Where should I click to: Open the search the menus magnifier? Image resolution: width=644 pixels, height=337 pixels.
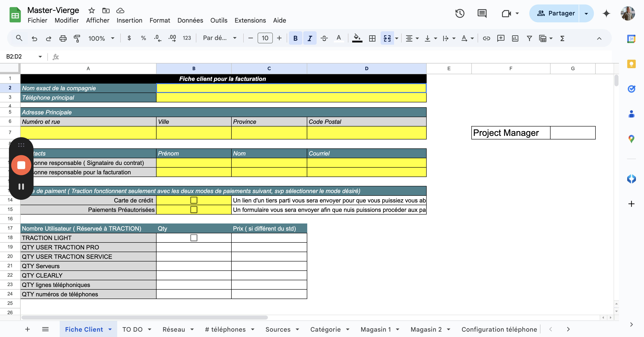(19, 38)
